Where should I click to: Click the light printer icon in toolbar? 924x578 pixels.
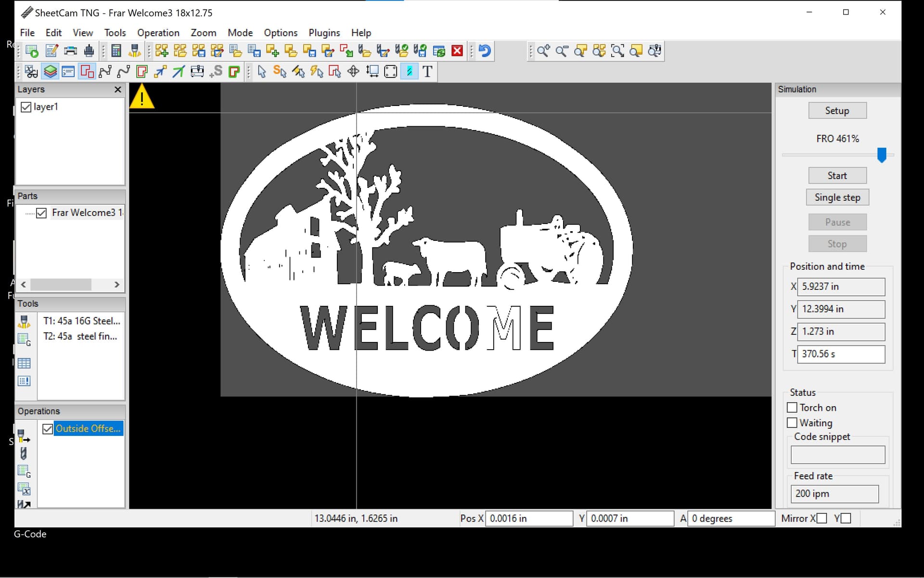pos(70,51)
